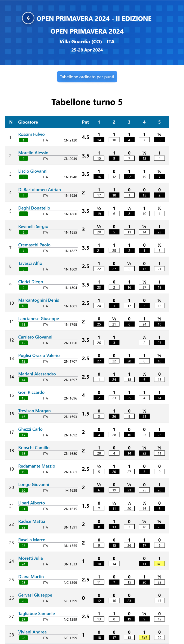Open Longo Giovanni player page
This screenshot has height=644, width=184.
tap(33, 484)
